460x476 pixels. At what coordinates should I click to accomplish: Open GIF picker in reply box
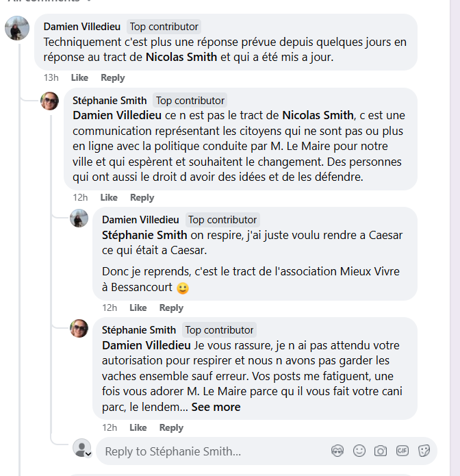point(402,451)
